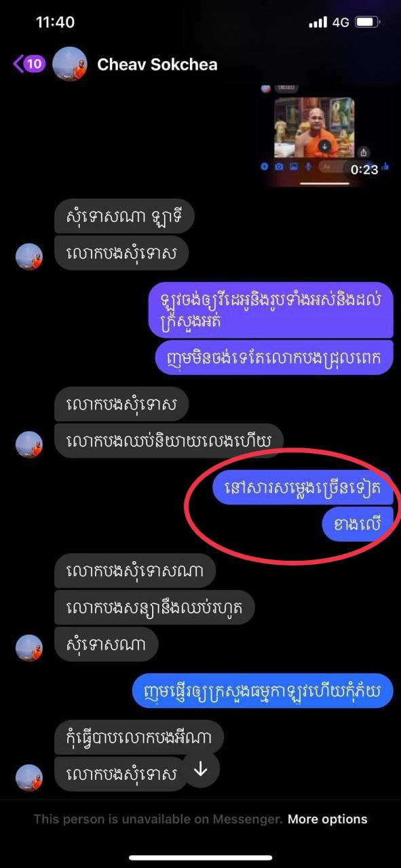
Task: Tap the back arrow with 10 badge
Action: pos(28,64)
